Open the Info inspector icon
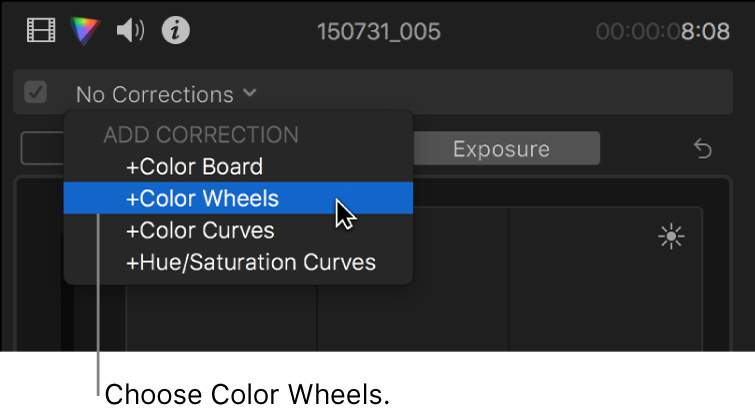This screenshot has width=755, height=415. [x=176, y=31]
